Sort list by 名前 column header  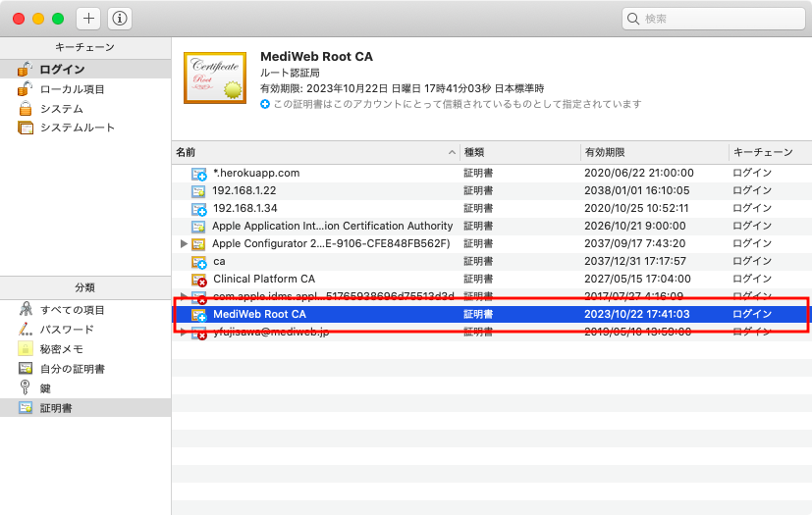pyautogui.click(x=316, y=152)
